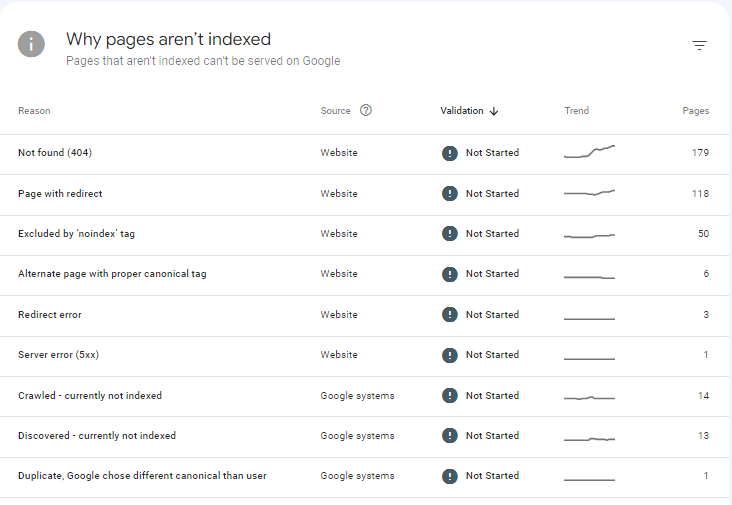This screenshot has width=732, height=505.
Task: Click the 14 pages count
Action: coord(704,396)
